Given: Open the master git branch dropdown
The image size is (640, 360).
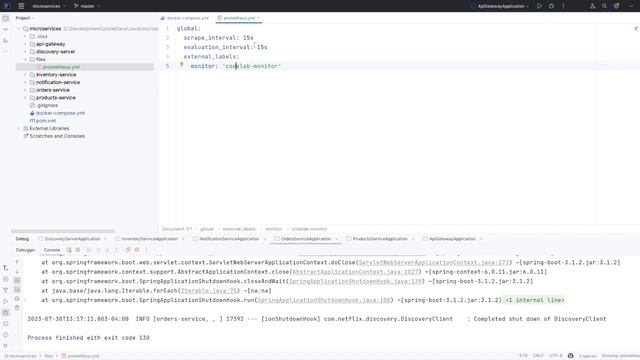Looking at the screenshot, I should pos(87,6).
